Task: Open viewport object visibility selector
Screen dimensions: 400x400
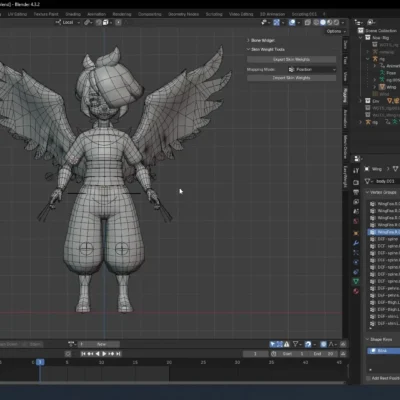Action: click(265, 22)
